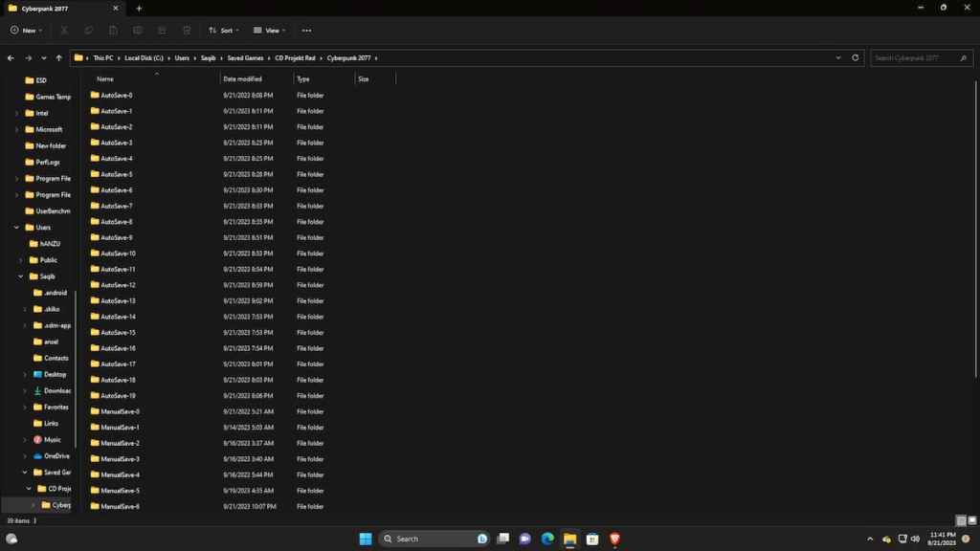Open the Sort options dropdown
This screenshot has height=551, width=980.
coord(224,30)
